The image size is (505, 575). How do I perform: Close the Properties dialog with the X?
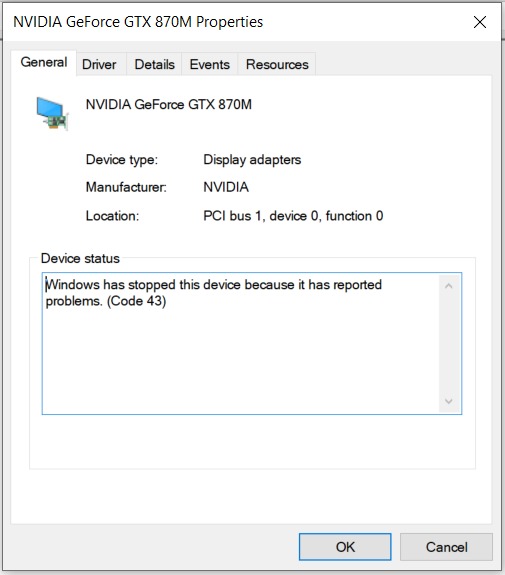click(x=480, y=22)
